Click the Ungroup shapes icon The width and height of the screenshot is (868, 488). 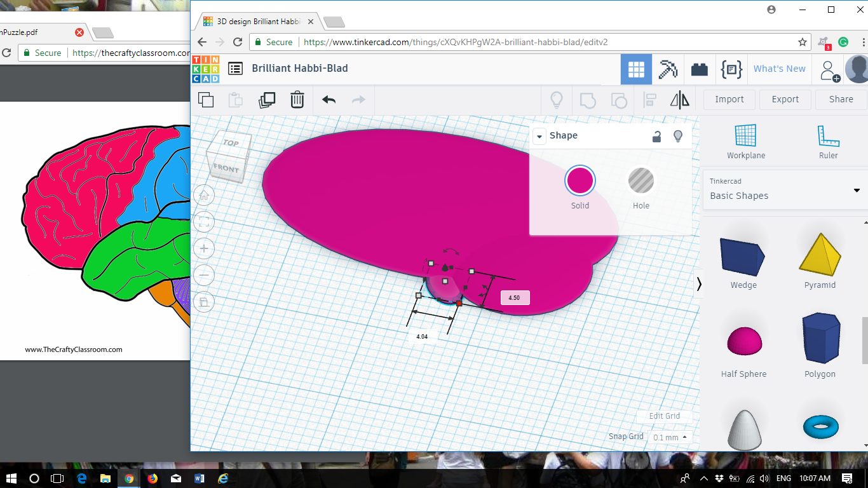click(618, 100)
